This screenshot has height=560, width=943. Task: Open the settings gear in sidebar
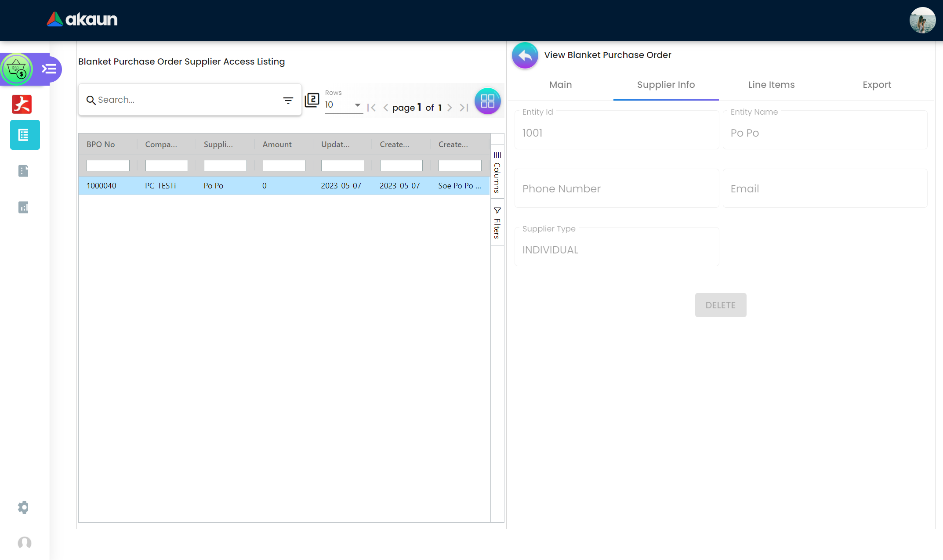tap(23, 507)
